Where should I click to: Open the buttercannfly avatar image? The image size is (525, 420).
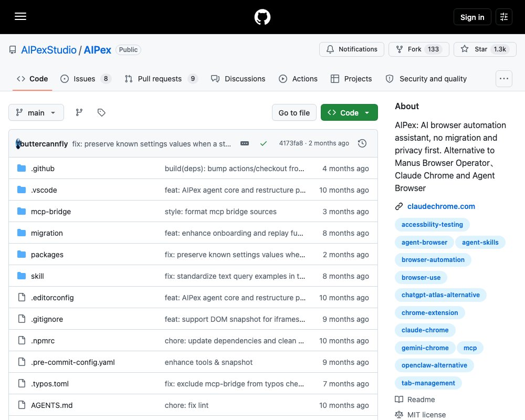pyautogui.click(x=18, y=144)
